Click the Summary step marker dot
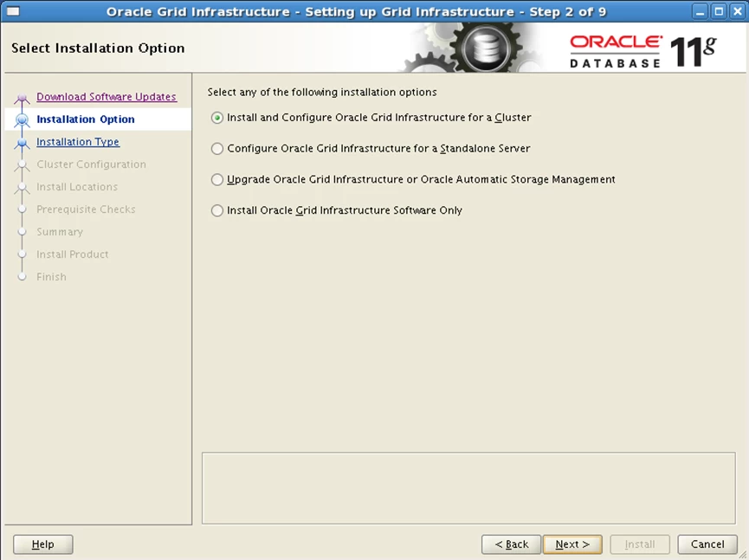This screenshot has width=749, height=560. coord(22,232)
